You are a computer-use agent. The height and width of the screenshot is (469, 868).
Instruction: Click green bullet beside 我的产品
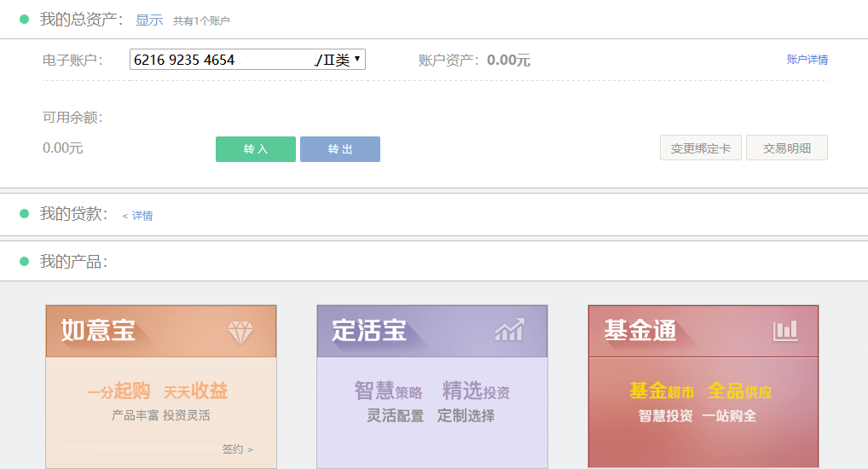point(25,261)
